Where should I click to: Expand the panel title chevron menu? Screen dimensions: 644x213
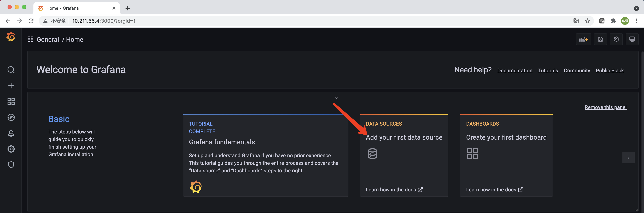337,98
